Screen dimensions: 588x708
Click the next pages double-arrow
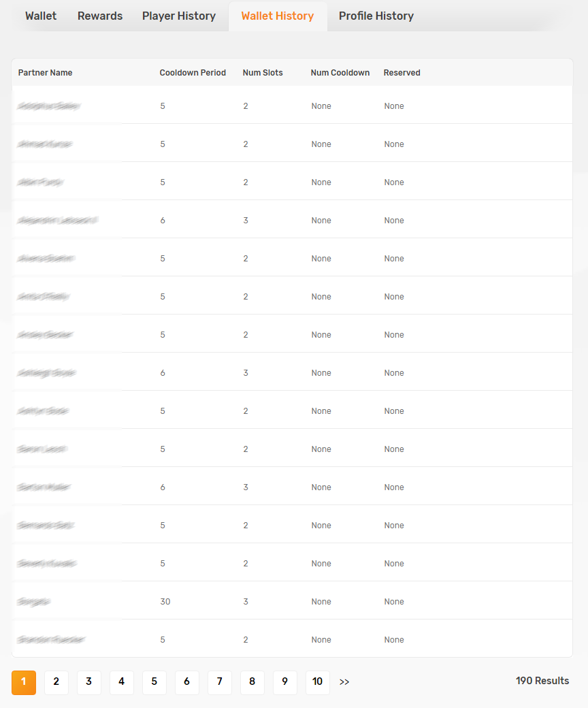coord(344,682)
